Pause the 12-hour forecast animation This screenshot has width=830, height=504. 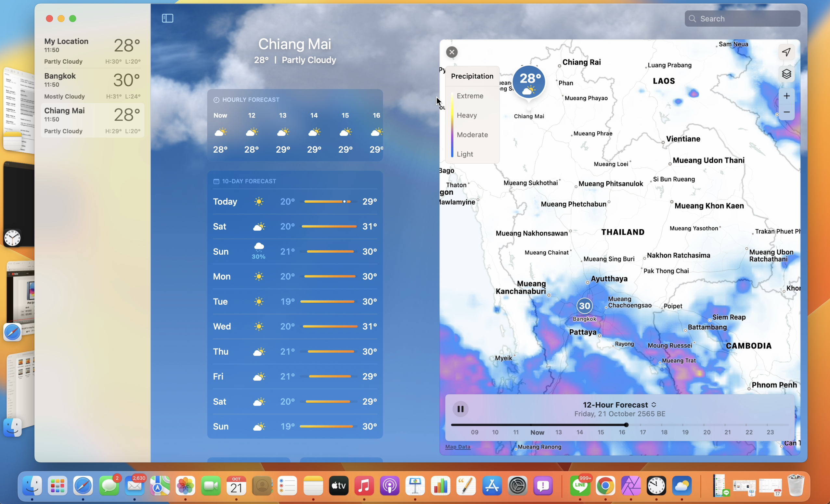(460, 409)
